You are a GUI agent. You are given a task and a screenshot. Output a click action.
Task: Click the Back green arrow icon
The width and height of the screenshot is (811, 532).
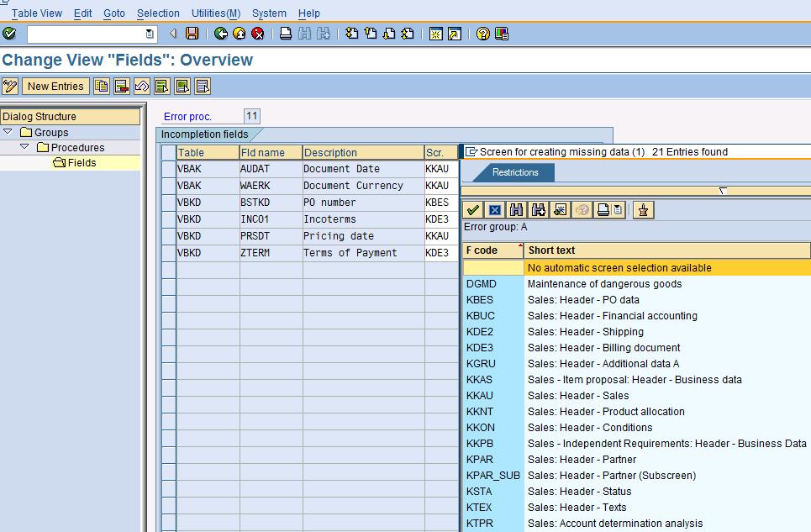(220, 34)
